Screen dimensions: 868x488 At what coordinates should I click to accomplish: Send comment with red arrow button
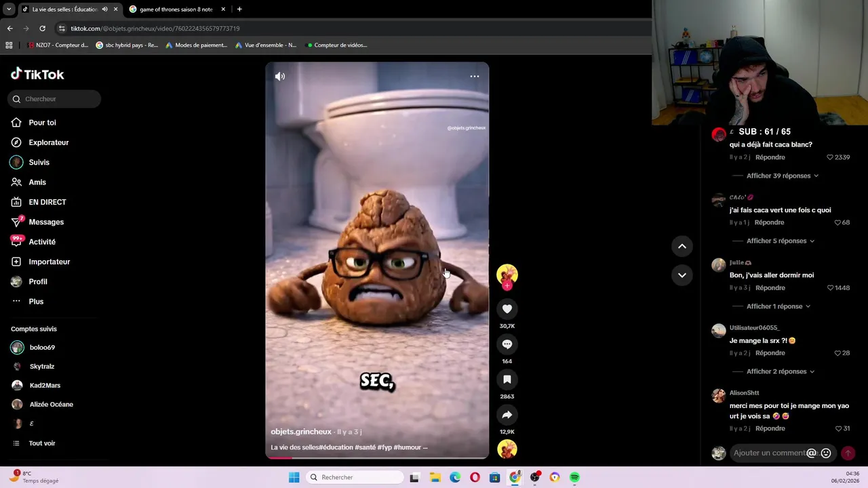pos(848,453)
